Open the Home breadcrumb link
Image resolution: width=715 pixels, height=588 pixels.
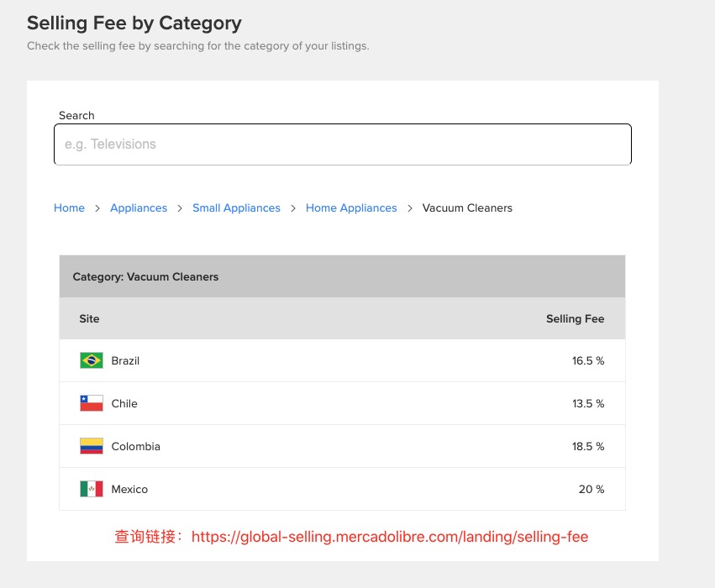[x=69, y=207]
